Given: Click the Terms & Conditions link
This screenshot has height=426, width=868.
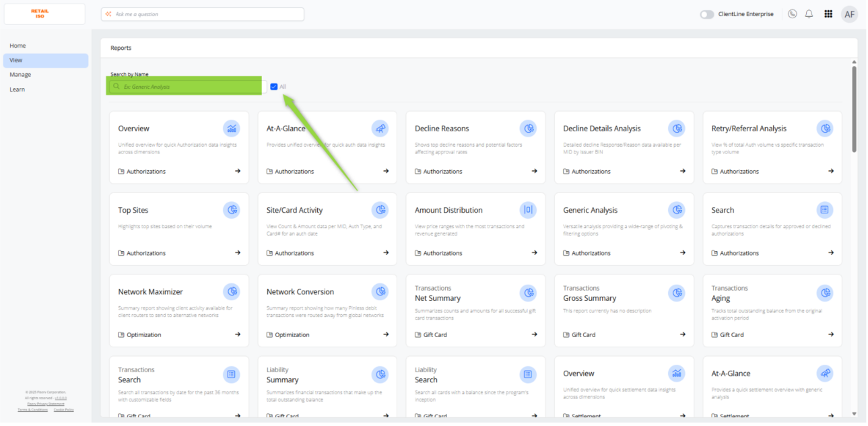Looking at the screenshot, I should point(32,410).
